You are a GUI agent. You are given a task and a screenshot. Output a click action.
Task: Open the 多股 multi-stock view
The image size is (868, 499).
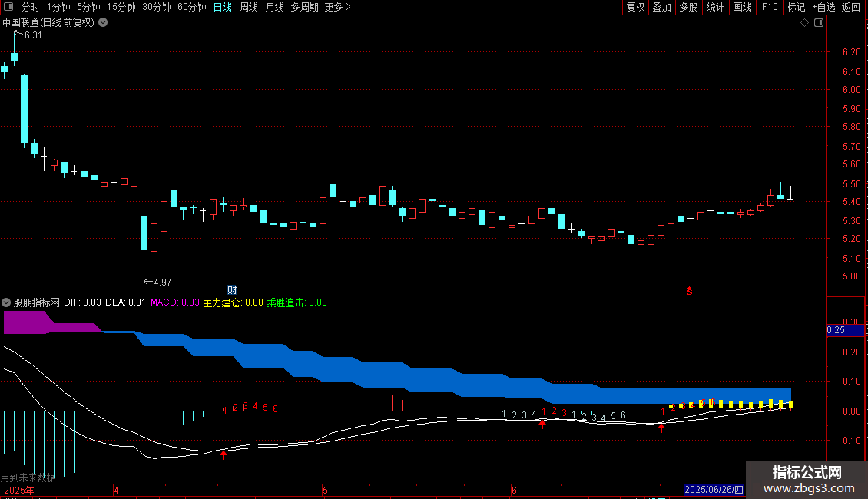coord(688,7)
